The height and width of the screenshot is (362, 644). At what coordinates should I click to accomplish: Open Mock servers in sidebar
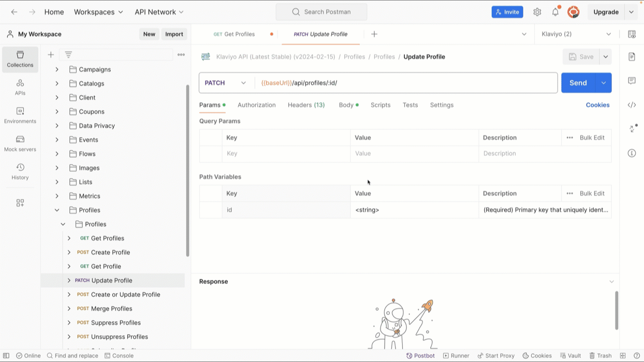(20, 143)
